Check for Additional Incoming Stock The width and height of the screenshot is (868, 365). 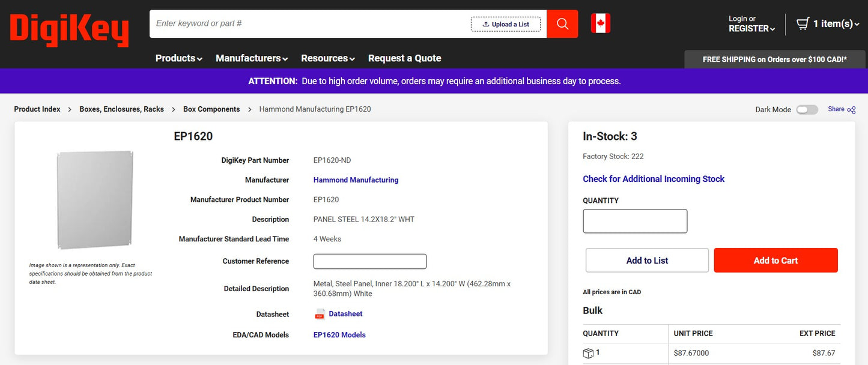click(x=654, y=179)
